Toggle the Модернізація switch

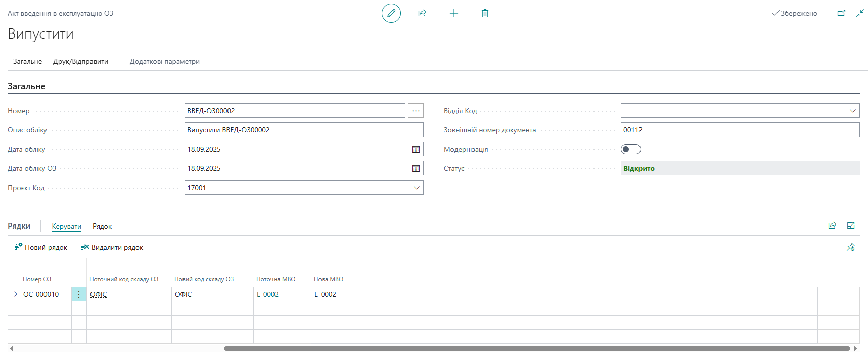click(x=630, y=149)
